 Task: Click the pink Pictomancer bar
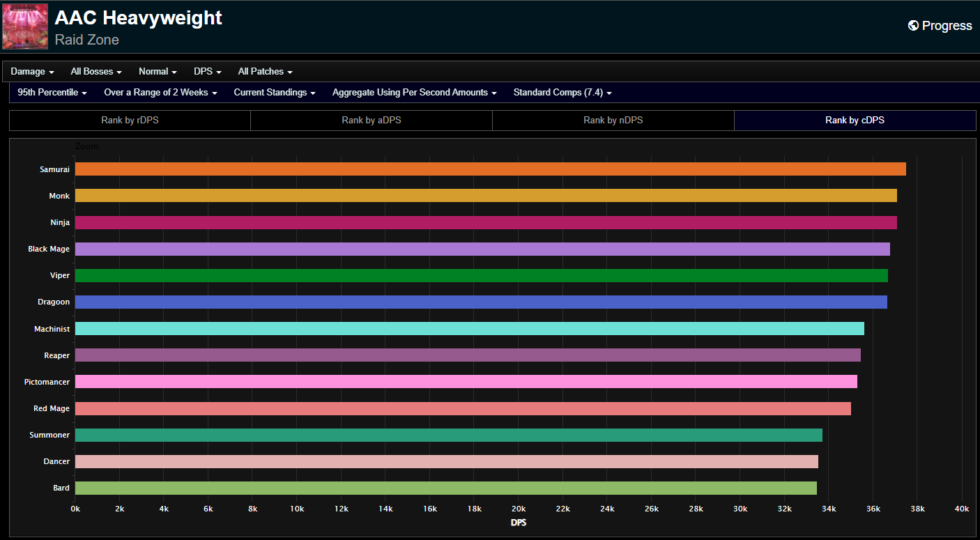pyautogui.click(x=466, y=382)
